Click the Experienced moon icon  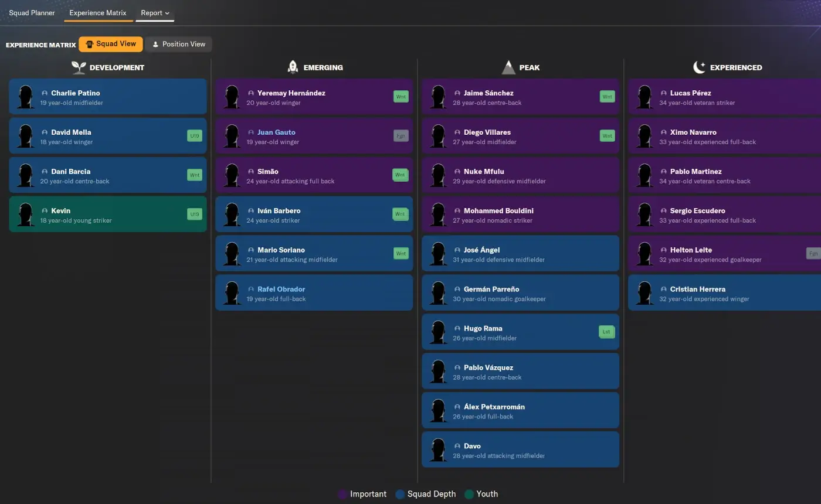click(x=699, y=67)
